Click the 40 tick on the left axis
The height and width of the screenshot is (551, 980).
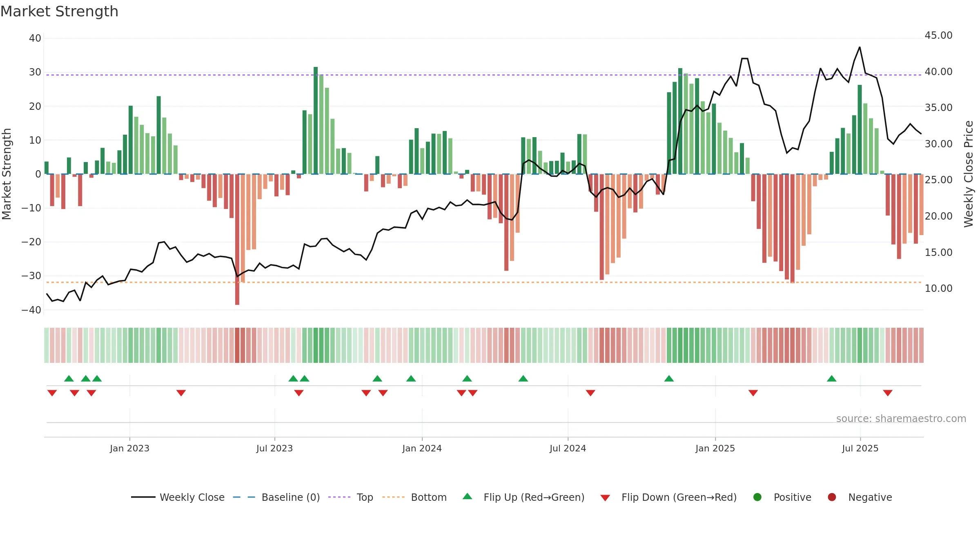click(x=35, y=38)
